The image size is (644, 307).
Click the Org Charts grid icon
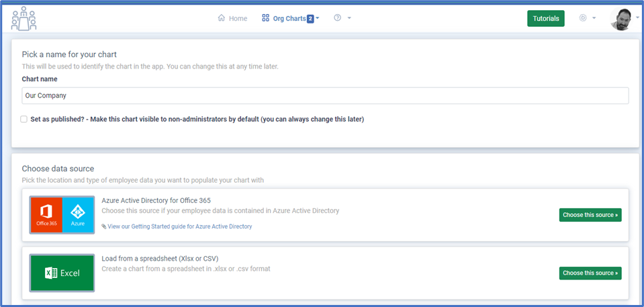point(265,18)
